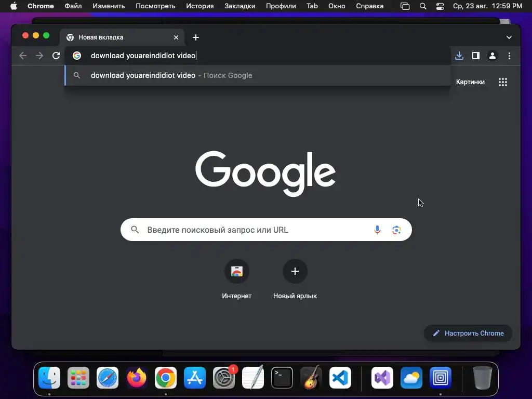Click the Stage Manager windows icon in menu bar
The width and height of the screenshot is (532, 399).
(405, 6)
